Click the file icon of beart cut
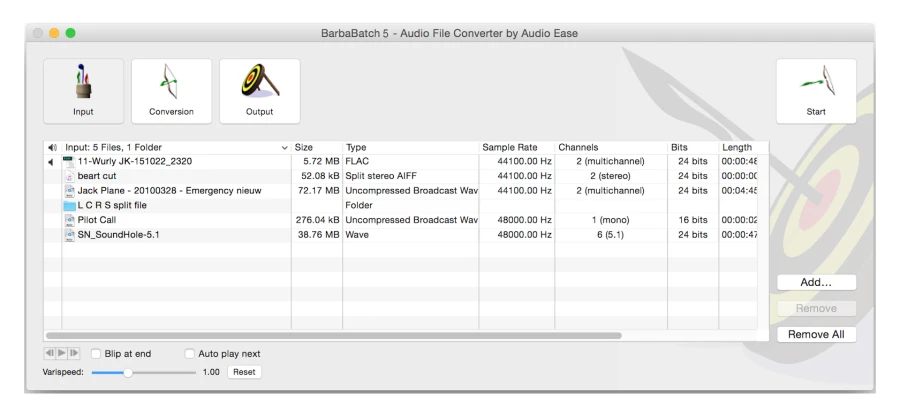Screen dimensions: 900x416 (x=69, y=176)
